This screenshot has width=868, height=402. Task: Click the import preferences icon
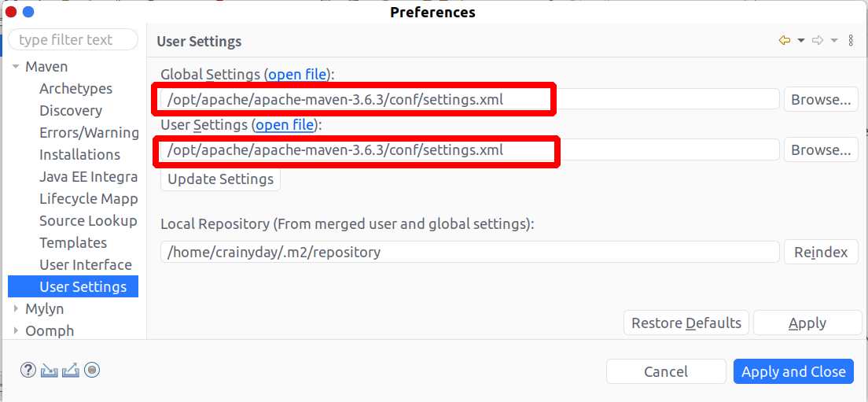click(50, 370)
